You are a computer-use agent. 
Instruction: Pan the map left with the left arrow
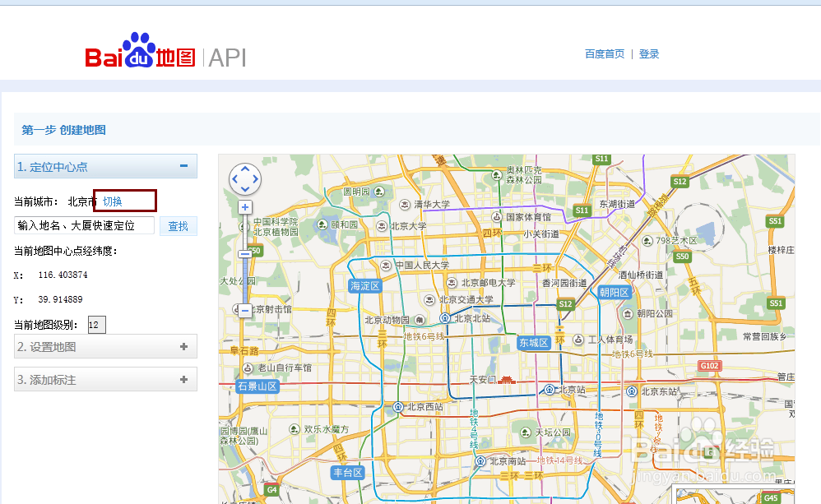[234, 179]
